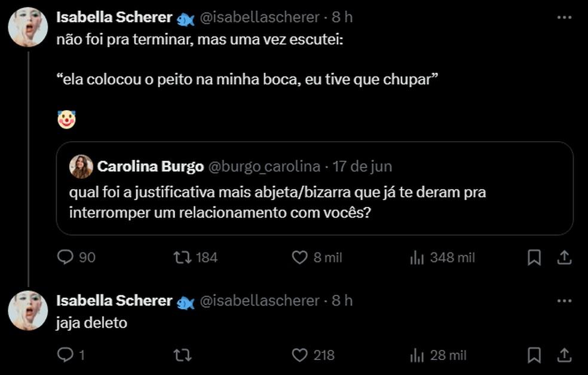Screen dimensions: 588x375
Task: Click the share icon on the 'jaja deleto' tweet
Action: pyautogui.click(x=563, y=355)
